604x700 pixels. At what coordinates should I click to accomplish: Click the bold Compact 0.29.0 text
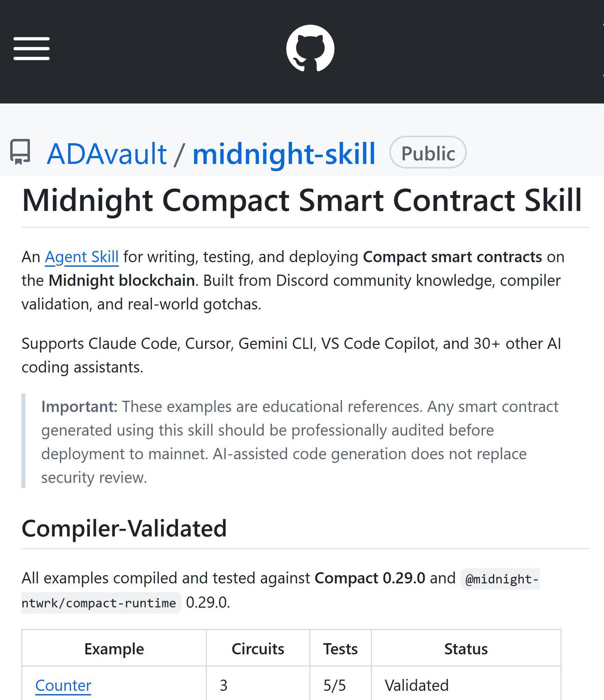coord(370,578)
